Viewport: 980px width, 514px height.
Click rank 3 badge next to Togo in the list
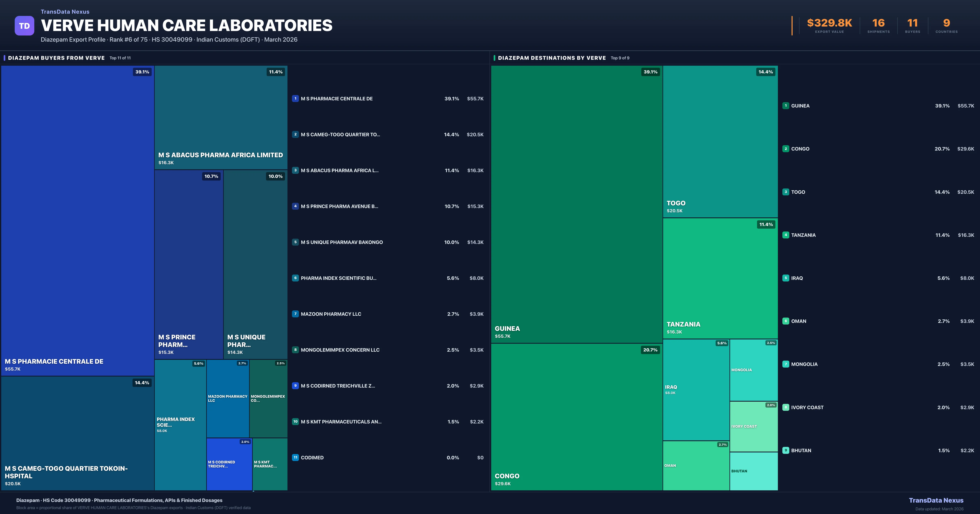(786, 192)
